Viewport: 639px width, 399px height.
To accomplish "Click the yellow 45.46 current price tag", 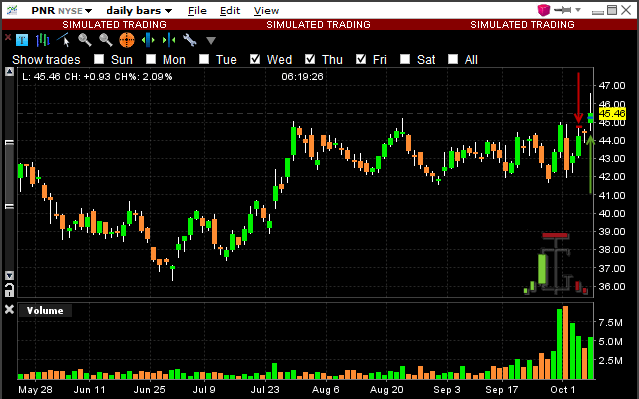I will coord(612,113).
